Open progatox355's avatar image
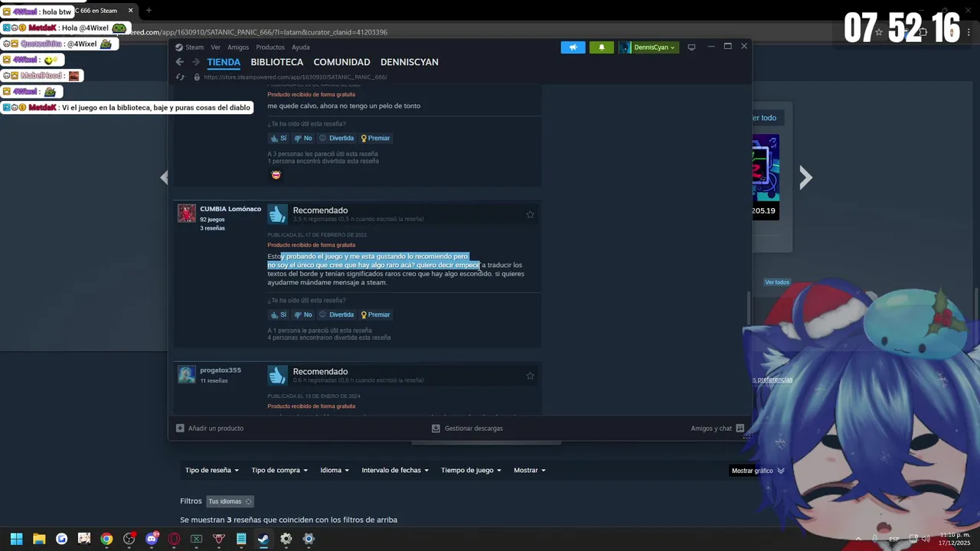This screenshot has height=551, width=980. [187, 374]
